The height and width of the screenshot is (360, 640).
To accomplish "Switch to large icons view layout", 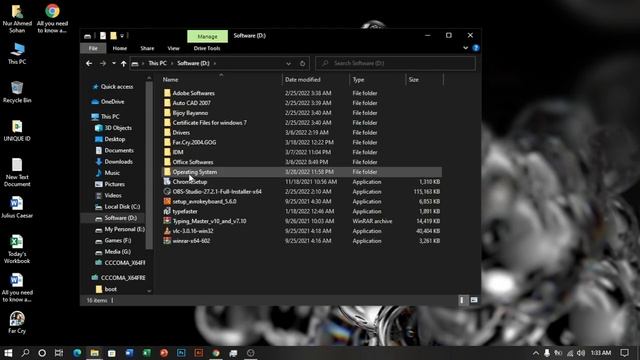I will pos(474,300).
